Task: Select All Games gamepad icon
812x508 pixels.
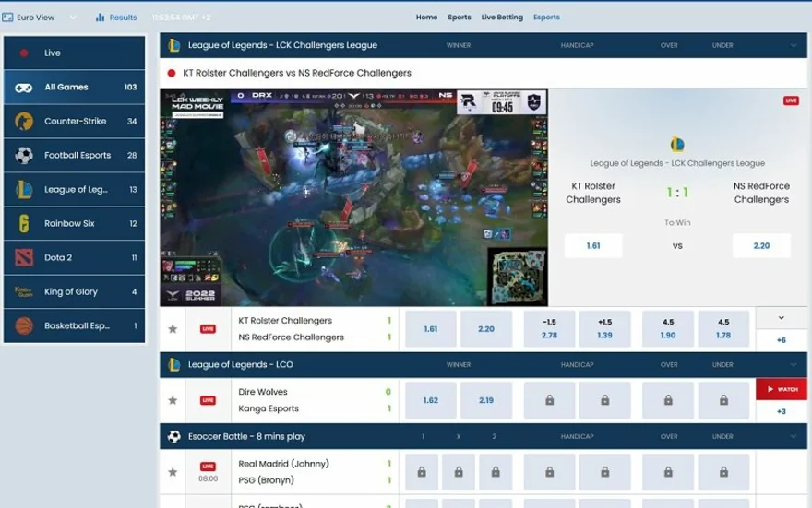Action: (24, 88)
